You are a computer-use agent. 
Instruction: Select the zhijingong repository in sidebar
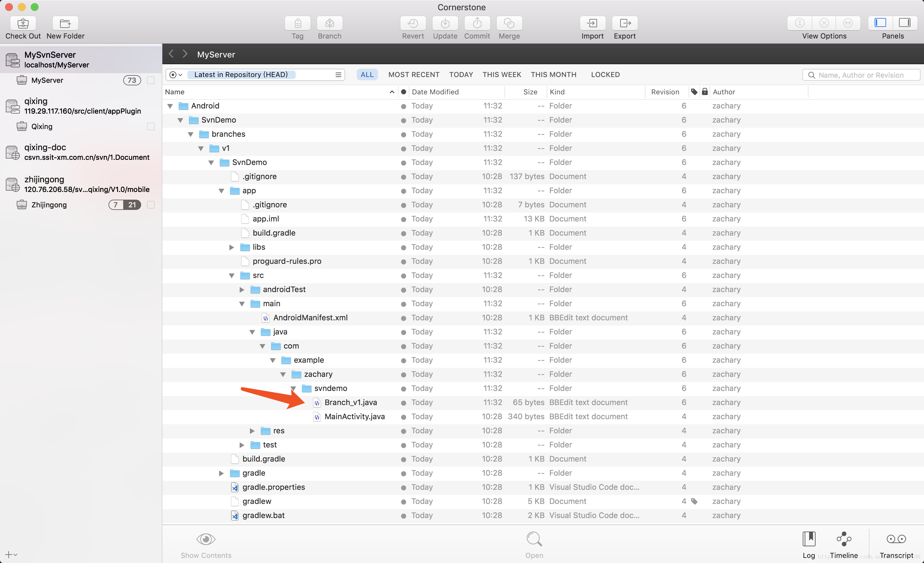81,184
